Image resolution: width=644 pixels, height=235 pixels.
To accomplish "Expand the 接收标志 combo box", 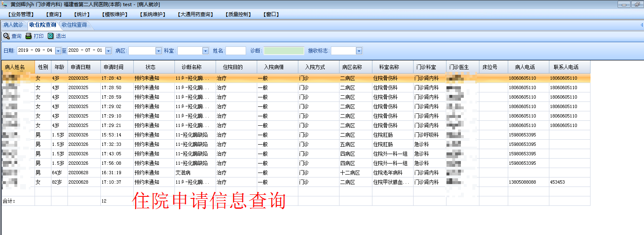I will pos(359,51).
